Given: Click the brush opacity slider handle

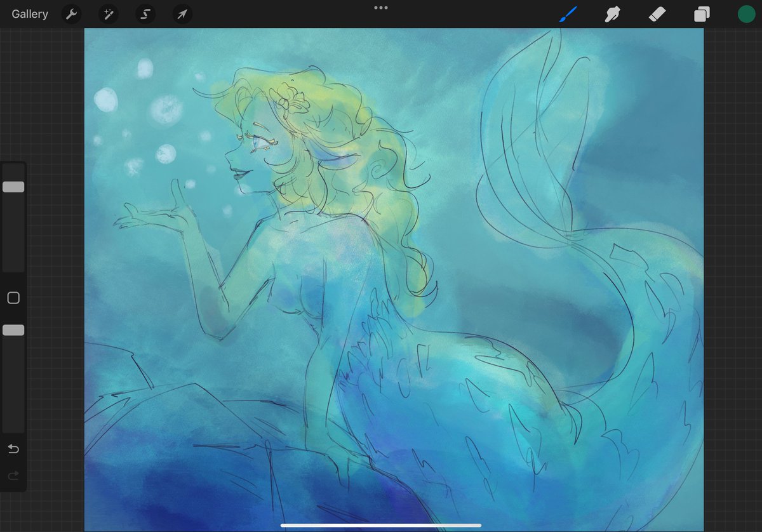Looking at the screenshot, I should [13, 330].
